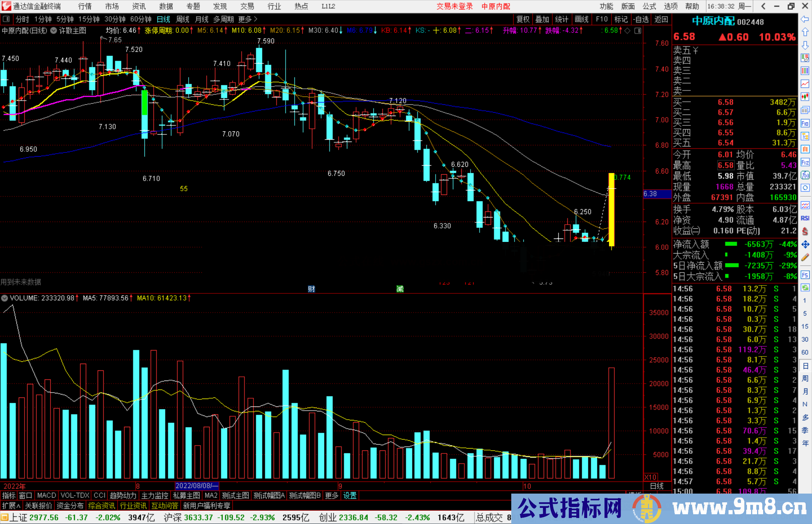The image size is (812, 524).
Task: Click the X10 volume scale control
Action: 650,477
